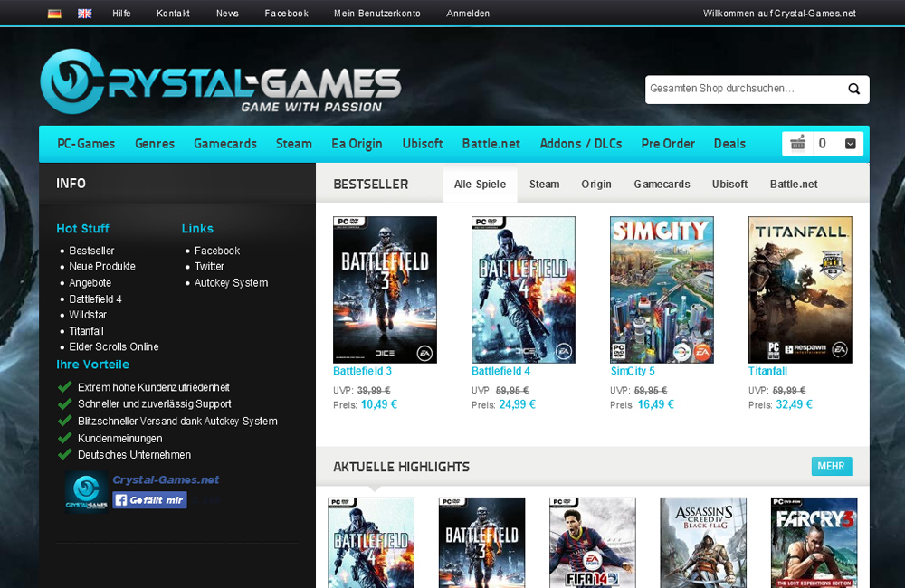The width and height of the screenshot is (905, 588).
Task: Open the Battle.net navigation menu item
Action: tap(491, 144)
